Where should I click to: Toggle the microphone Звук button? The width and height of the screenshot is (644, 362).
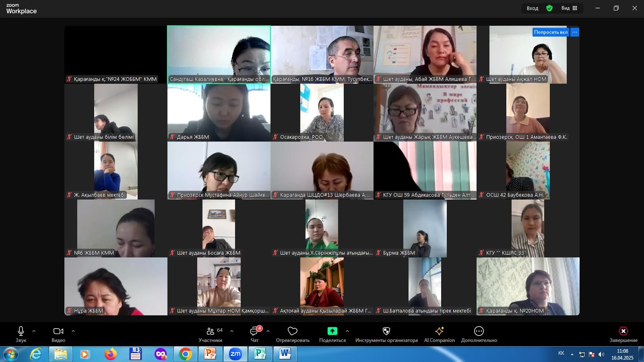[21, 331]
